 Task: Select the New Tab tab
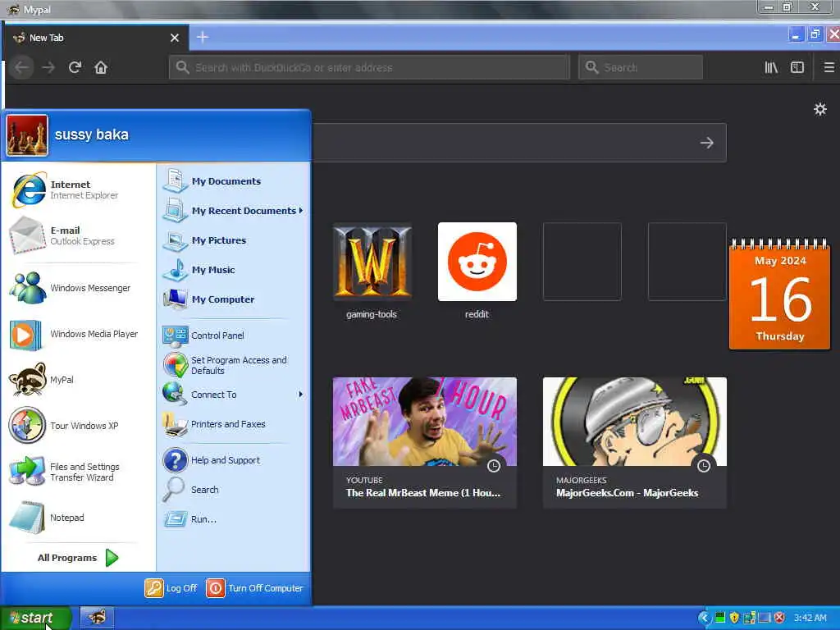[97, 38]
